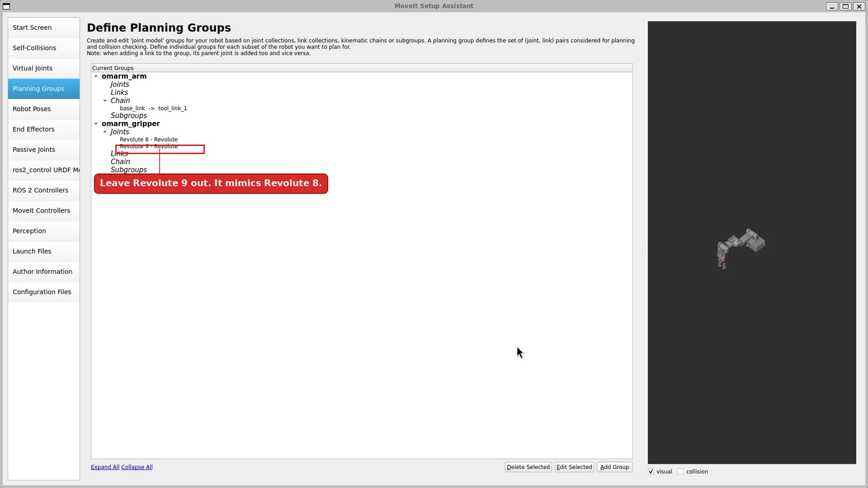The height and width of the screenshot is (488, 868).
Task: Click Delete Selected button
Action: pos(528,467)
